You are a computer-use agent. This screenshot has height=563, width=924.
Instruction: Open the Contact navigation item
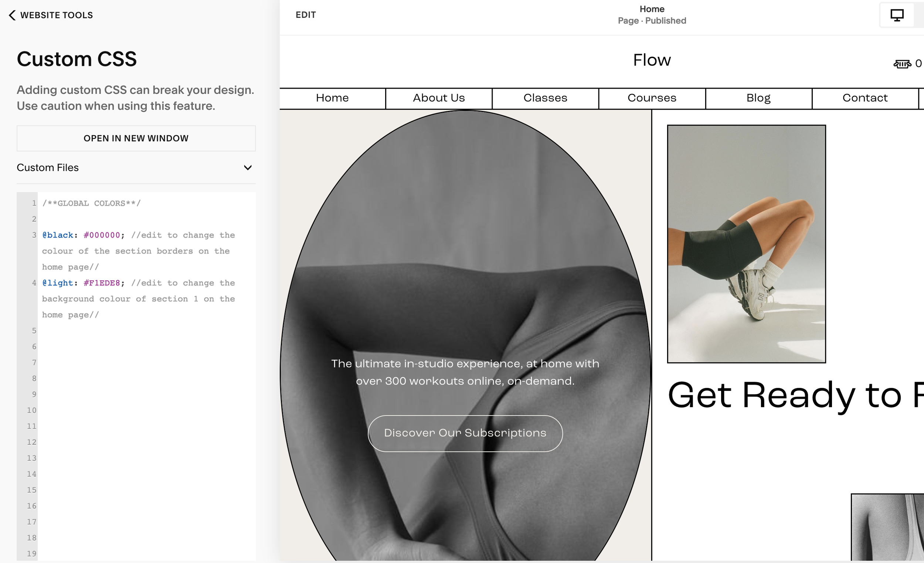[865, 98]
